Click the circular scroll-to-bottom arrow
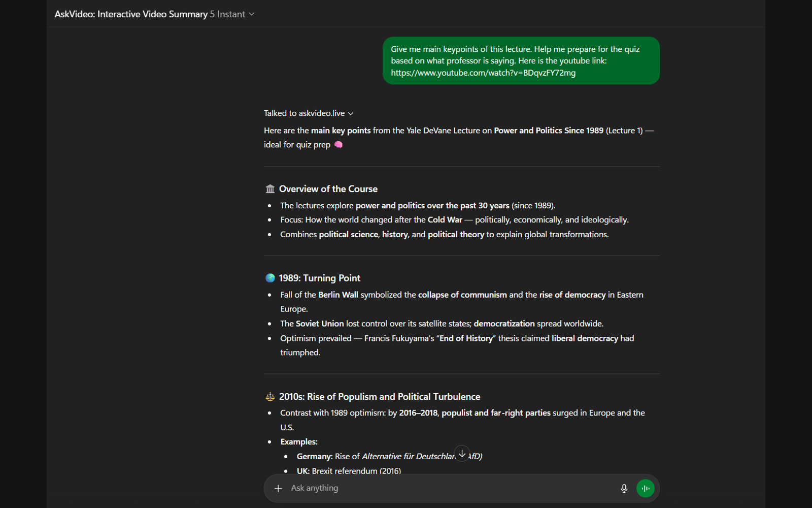Screen dimensions: 812x508 point(462,453)
